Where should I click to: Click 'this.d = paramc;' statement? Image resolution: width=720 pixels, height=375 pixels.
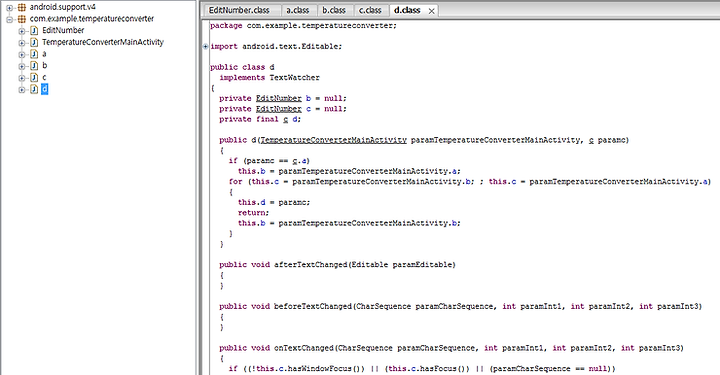click(x=274, y=202)
